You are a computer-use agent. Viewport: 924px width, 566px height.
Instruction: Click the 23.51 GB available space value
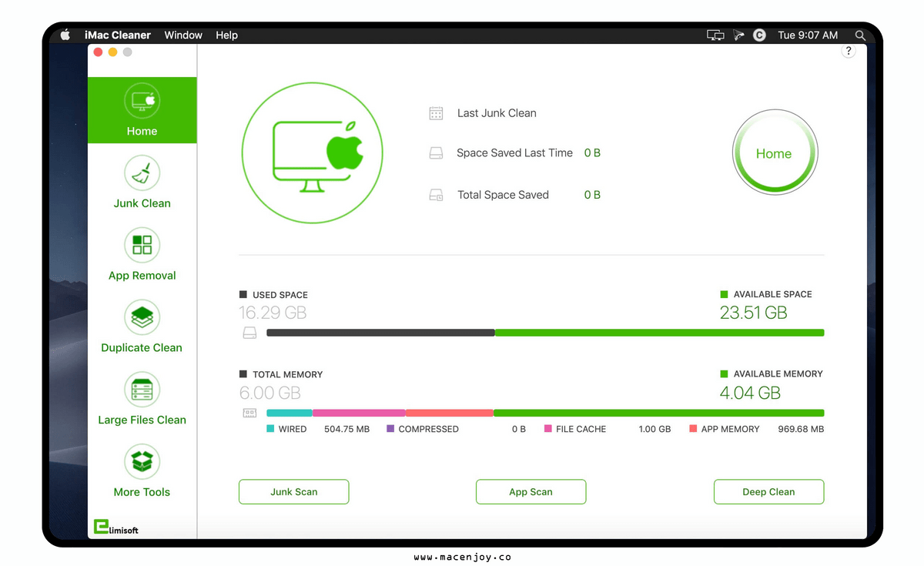754,313
